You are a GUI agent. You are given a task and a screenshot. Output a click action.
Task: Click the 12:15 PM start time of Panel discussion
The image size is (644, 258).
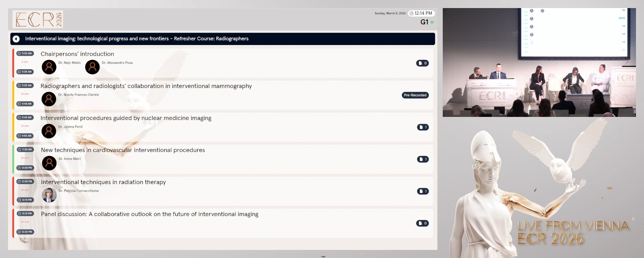pyautogui.click(x=25, y=214)
